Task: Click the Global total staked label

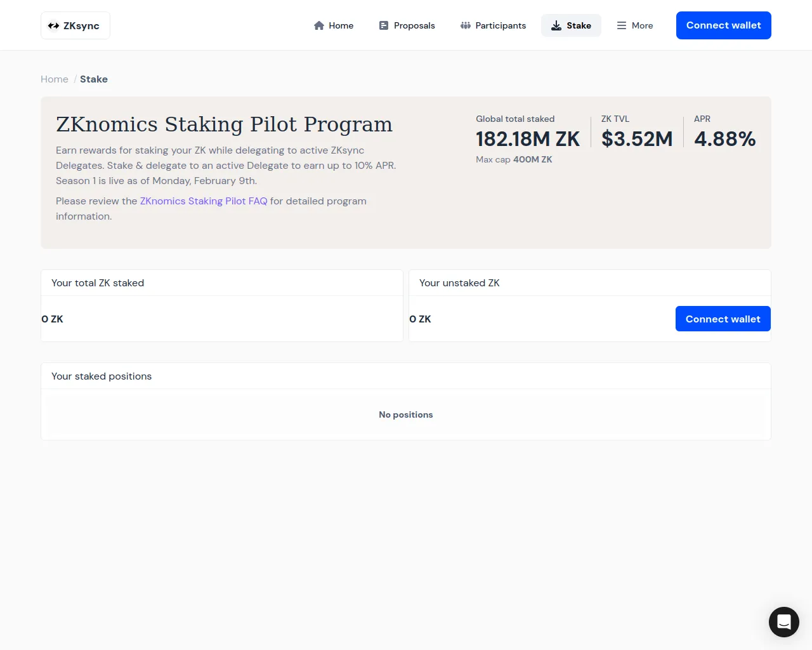Action: [x=515, y=119]
